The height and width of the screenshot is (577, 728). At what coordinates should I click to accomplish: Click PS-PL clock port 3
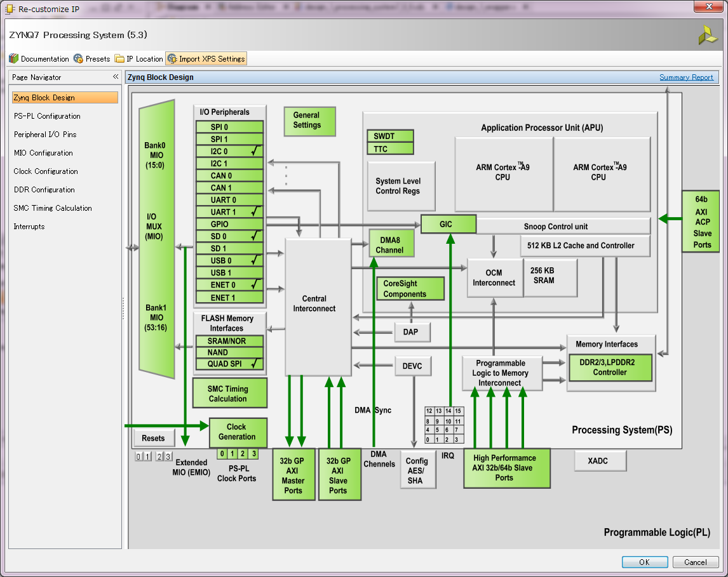pos(253,454)
